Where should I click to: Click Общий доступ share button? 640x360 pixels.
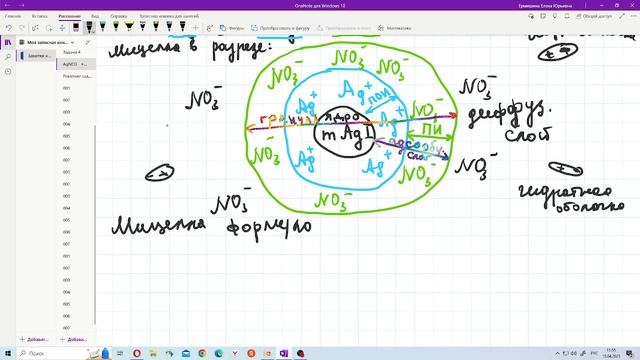[x=594, y=16]
